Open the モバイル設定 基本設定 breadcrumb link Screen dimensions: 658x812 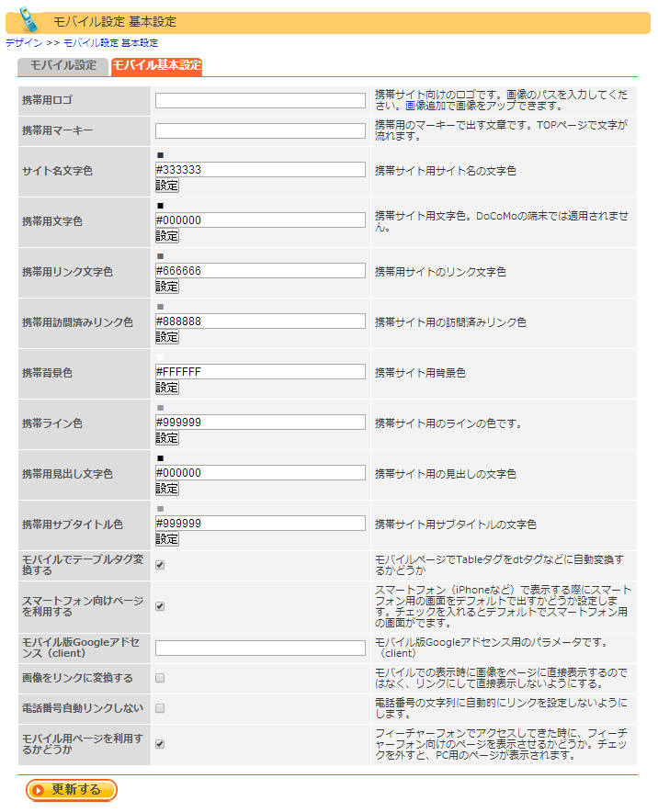110,43
